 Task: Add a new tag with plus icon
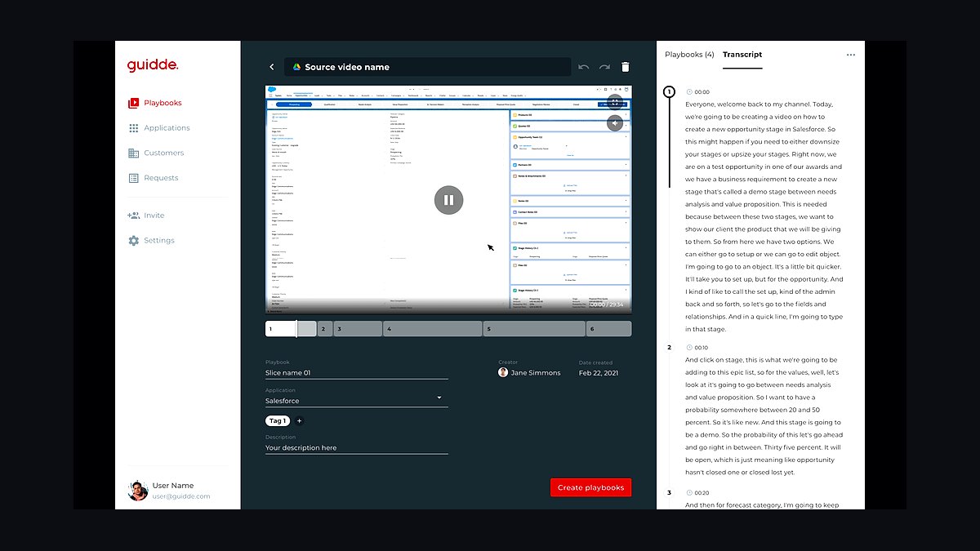299,421
